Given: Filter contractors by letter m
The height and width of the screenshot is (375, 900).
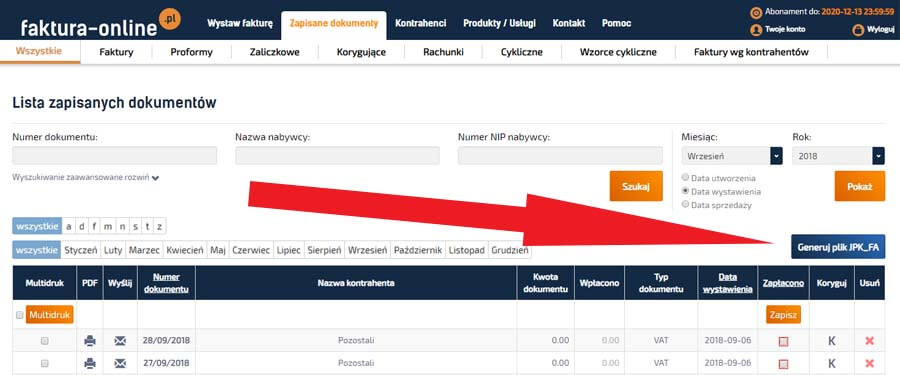Looking at the screenshot, I should coord(107,226).
